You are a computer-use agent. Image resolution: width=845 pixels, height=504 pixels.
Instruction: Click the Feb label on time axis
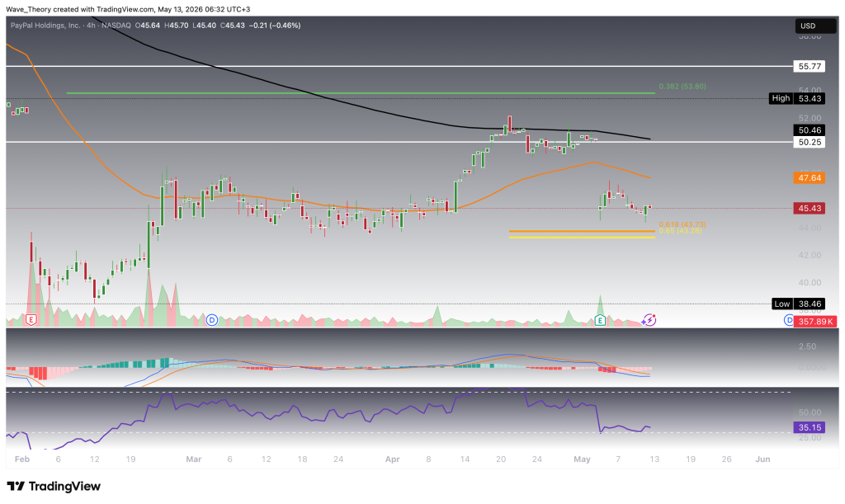coord(22,459)
